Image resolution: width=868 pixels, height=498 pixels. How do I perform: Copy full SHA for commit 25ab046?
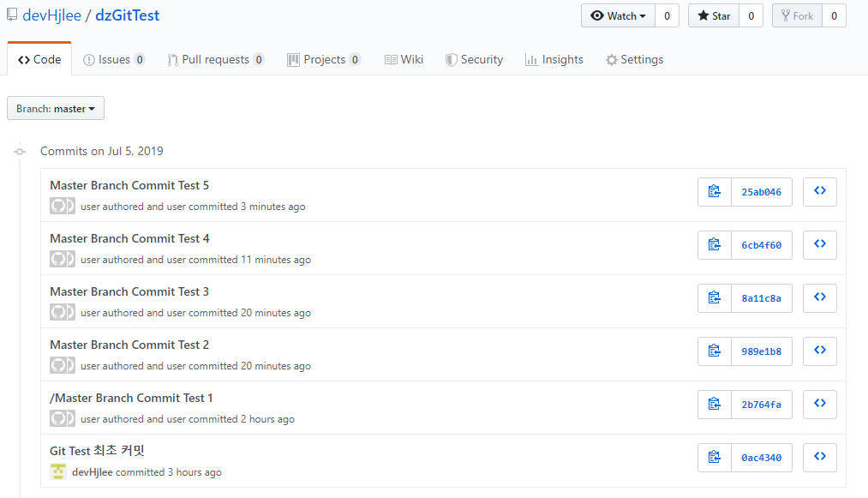click(715, 192)
